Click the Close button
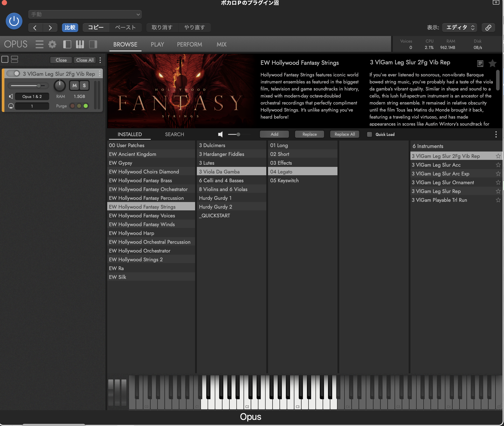Screen dimensions: 504x426 click(x=61, y=60)
